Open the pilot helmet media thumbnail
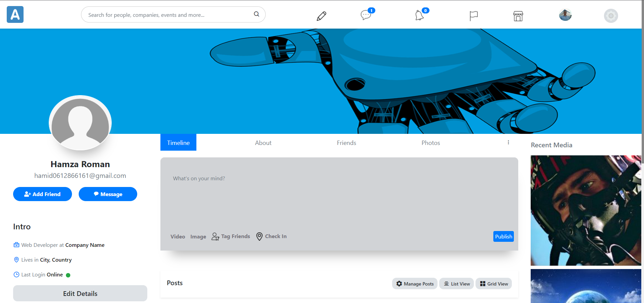The width and height of the screenshot is (644, 303). (x=586, y=211)
